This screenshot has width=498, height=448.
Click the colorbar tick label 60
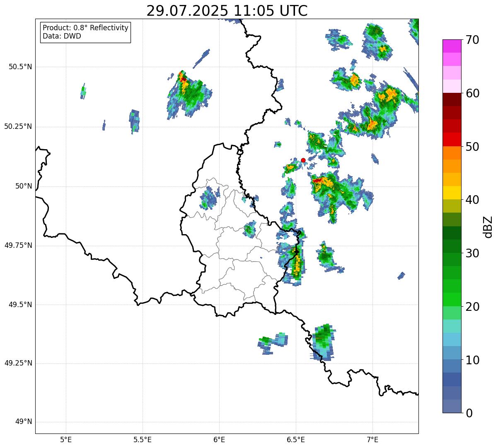(x=472, y=93)
